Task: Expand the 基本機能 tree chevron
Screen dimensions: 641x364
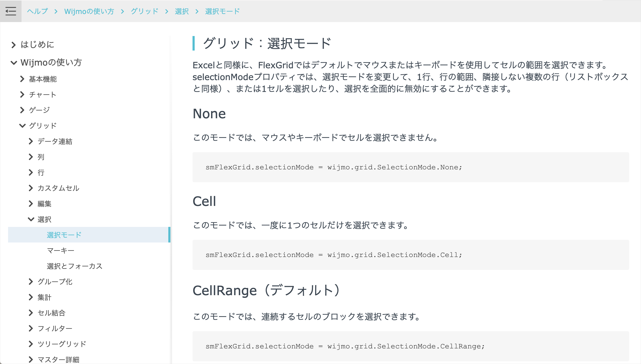Action: pyautogui.click(x=22, y=79)
